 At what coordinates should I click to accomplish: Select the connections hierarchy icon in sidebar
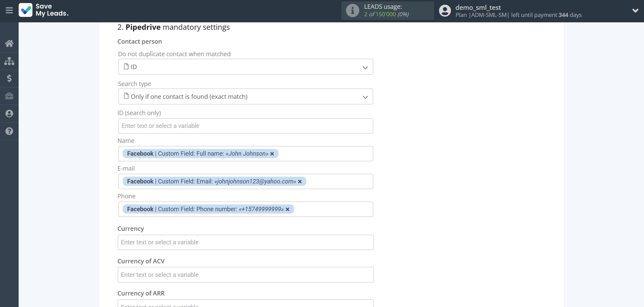9,61
